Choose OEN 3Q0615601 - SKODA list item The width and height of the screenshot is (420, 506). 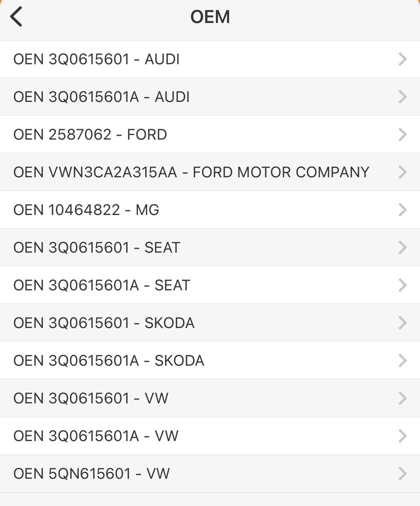pyautogui.click(x=104, y=323)
